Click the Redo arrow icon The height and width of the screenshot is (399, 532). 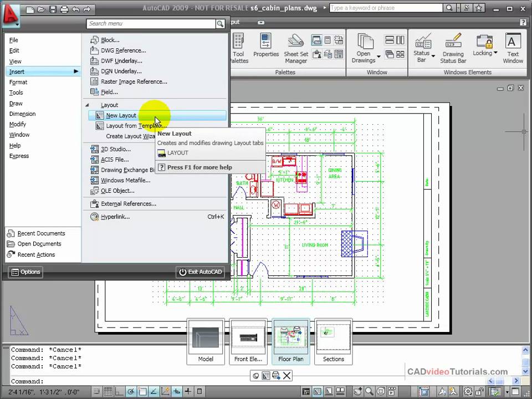(87, 9)
